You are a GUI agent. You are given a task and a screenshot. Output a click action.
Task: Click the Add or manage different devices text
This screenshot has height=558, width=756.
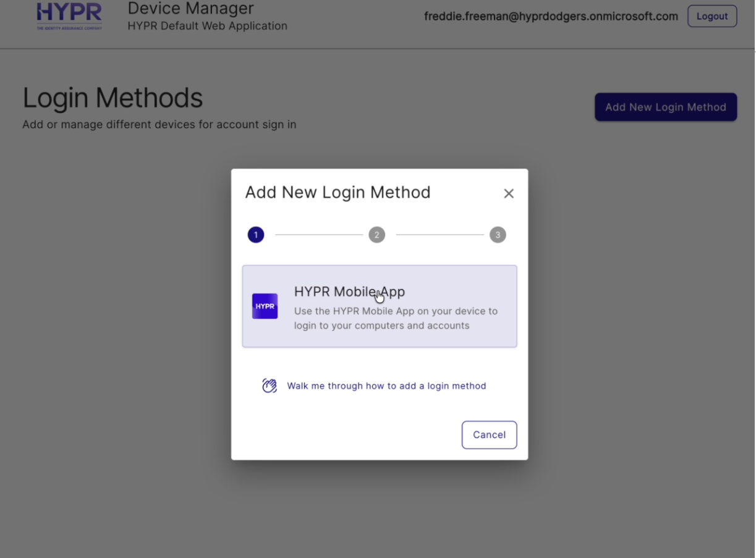pos(159,125)
